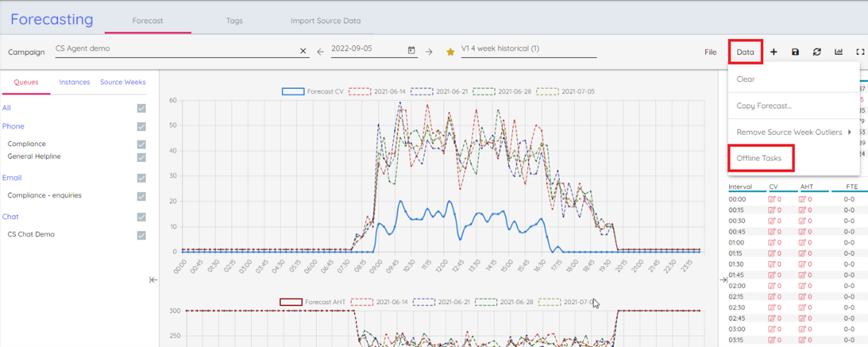Click the refresh forecast icon
Screen dimensions: 868x347
(817, 52)
